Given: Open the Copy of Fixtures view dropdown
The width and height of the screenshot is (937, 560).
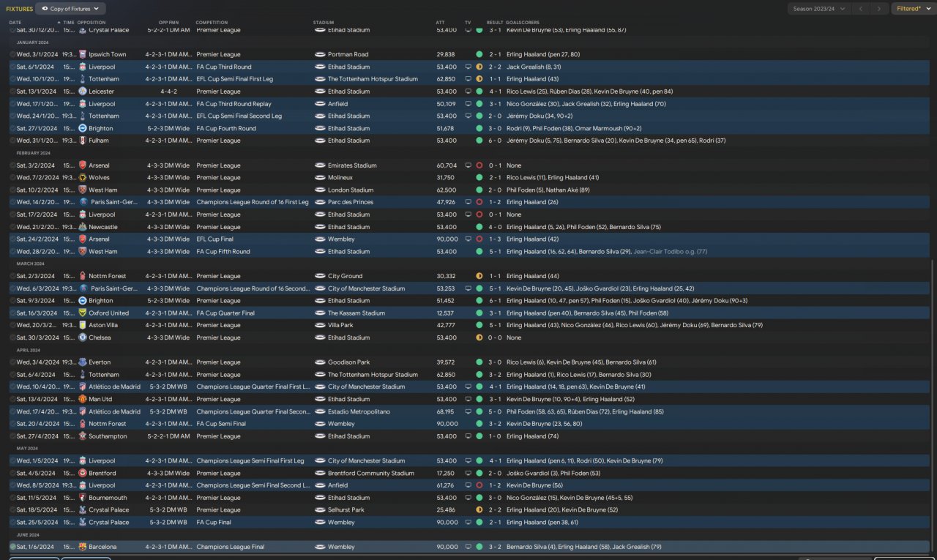Looking at the screenshot, I should (70, 9).
